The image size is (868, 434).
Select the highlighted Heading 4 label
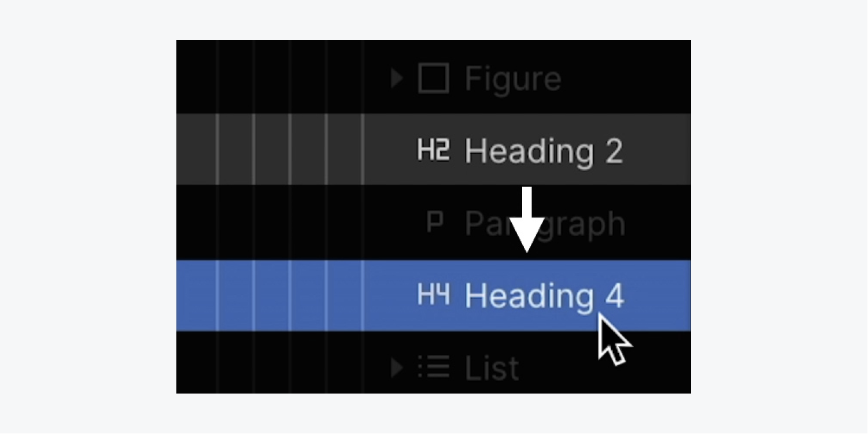545,295
